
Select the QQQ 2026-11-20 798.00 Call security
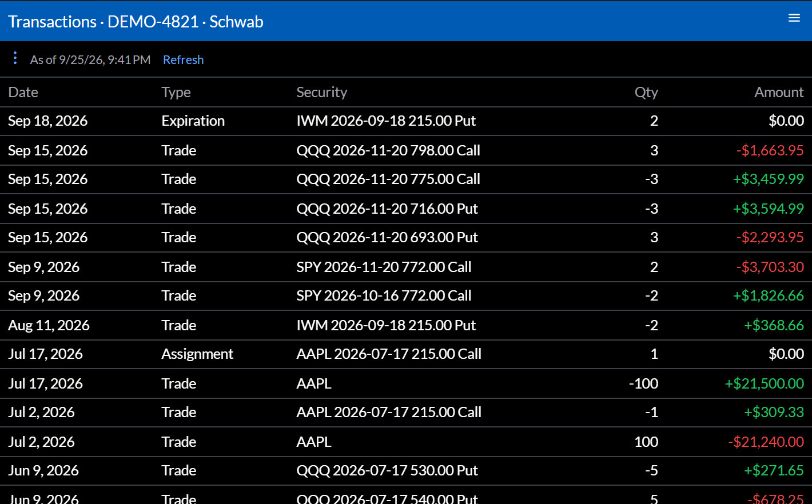pyautogui.click(x=388, y=150)
